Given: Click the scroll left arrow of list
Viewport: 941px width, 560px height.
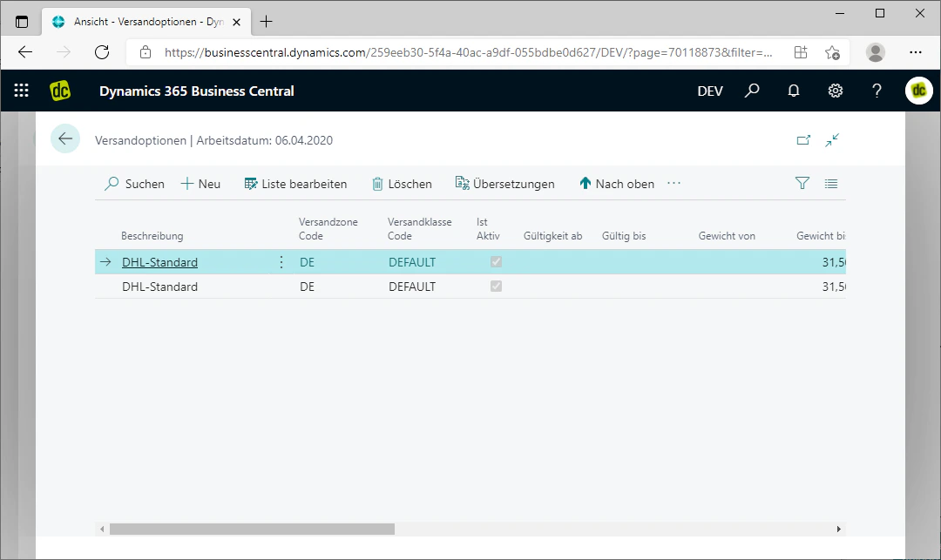Looking at the screenshot, I should [x=102, y=529].
